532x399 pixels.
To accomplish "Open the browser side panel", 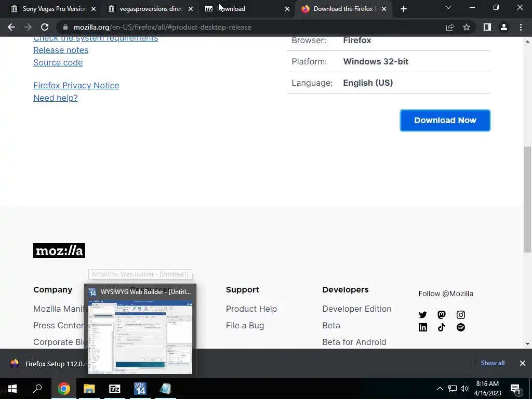I will 487,27.
